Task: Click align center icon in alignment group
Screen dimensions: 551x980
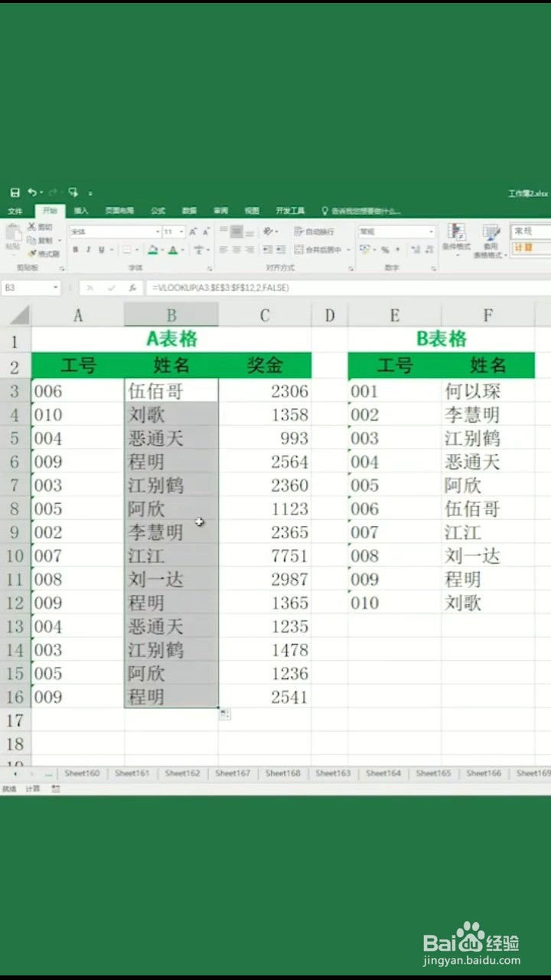Action: pyautogui.click(x=236, y=250)
